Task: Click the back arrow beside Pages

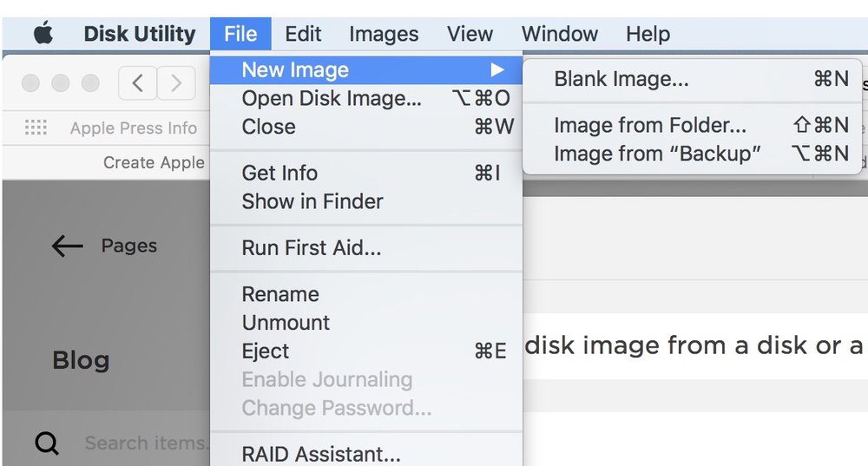Action: pyautogui.click(x=67, y=246)
